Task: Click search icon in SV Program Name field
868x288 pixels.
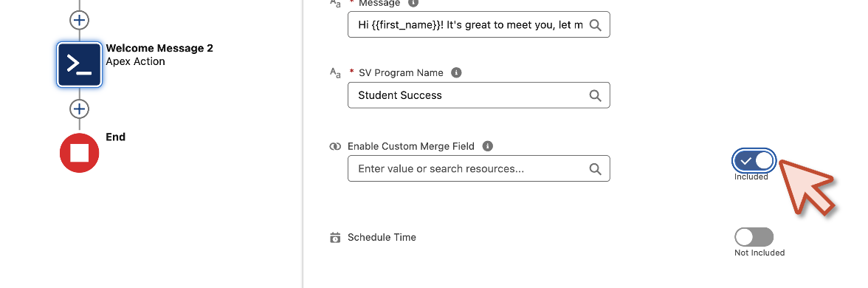Action: point(595,95)
